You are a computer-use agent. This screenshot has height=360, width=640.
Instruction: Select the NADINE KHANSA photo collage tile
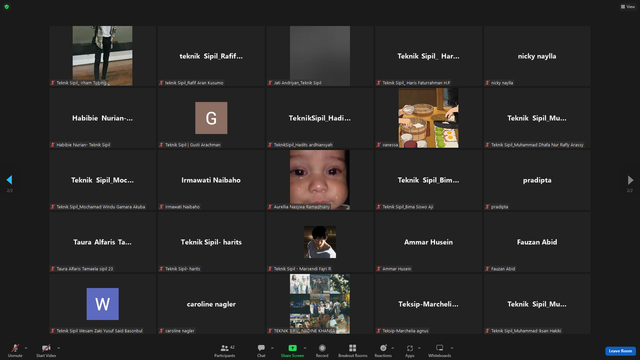320,304
